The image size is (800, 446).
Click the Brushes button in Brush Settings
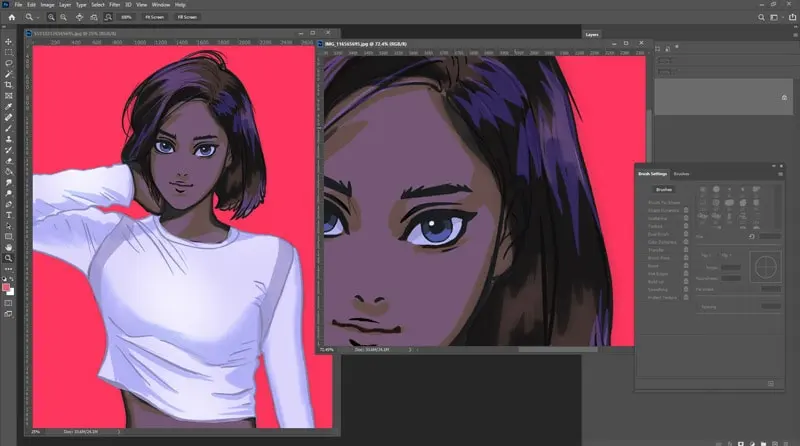664,190
